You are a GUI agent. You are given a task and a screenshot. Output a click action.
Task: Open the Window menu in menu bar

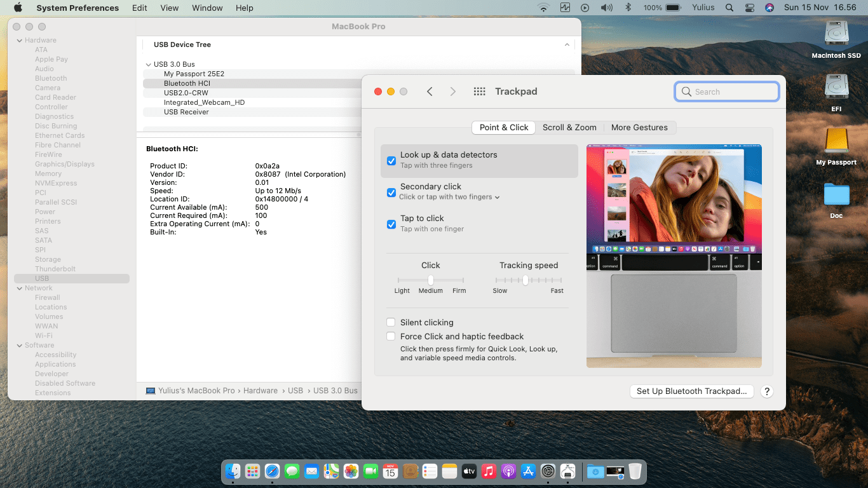207,8
